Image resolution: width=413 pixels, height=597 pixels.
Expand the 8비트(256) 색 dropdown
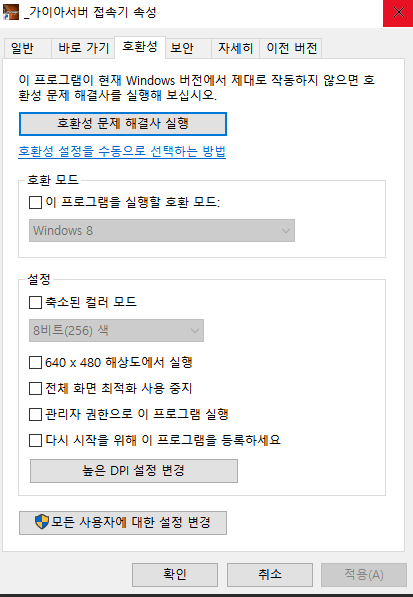(116, 330)
